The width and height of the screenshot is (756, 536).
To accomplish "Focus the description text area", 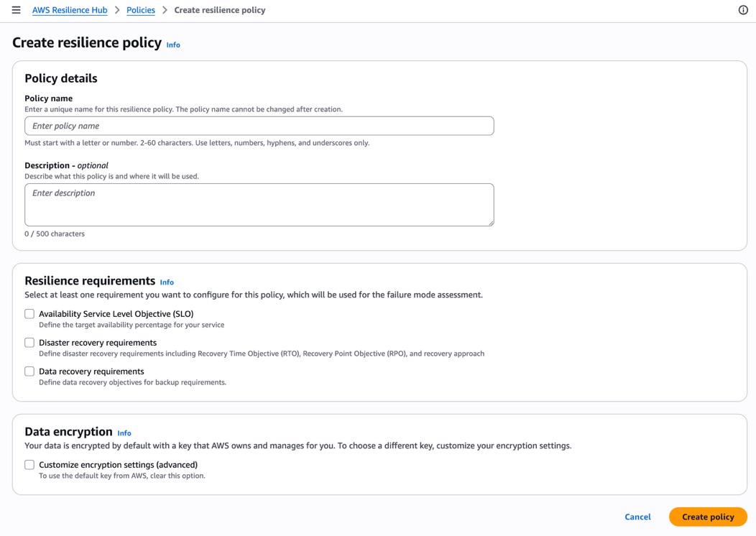I will coord(259,205).
